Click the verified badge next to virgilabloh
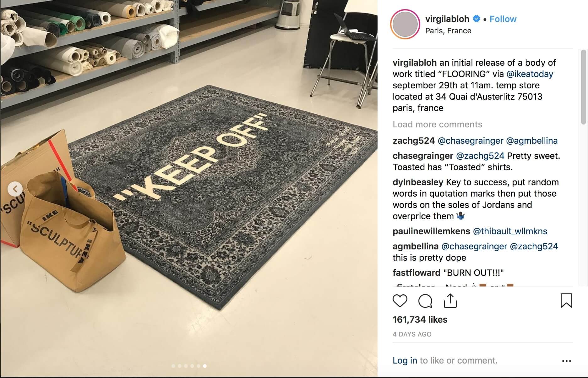The image size is (588, 378). 476,19
